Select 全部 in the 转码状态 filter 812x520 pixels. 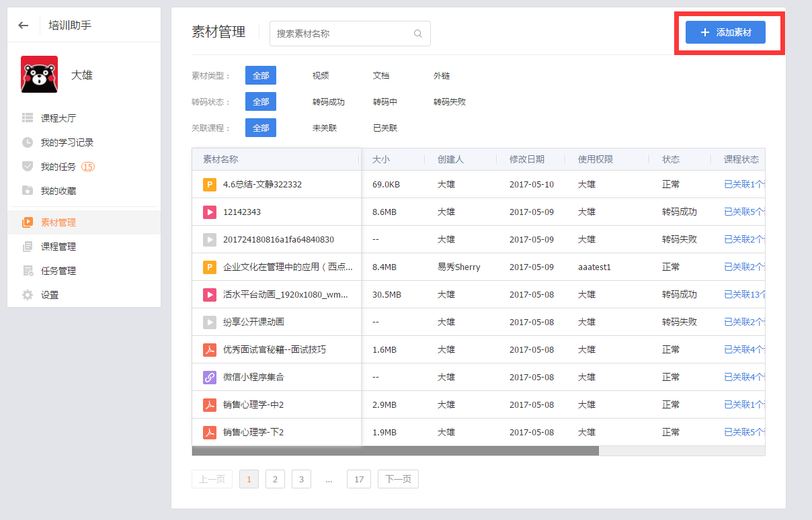[261, 102]
